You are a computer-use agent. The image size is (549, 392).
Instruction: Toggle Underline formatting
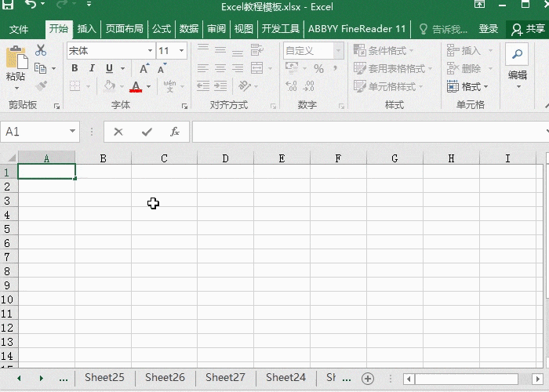click(x=109, y=68)
